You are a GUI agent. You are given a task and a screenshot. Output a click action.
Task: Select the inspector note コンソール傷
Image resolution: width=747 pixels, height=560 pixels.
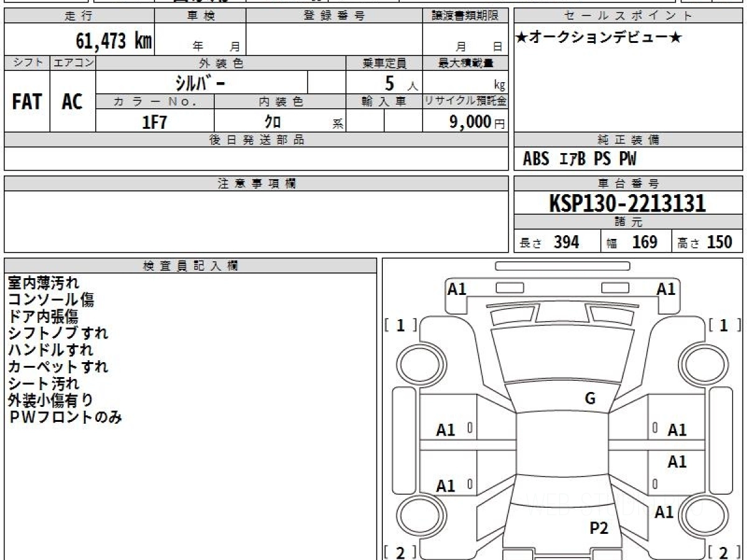tap(51, 300)
